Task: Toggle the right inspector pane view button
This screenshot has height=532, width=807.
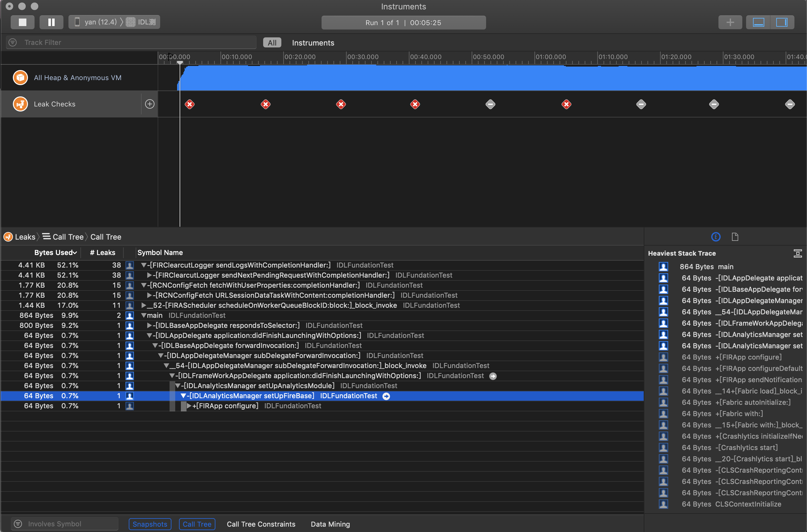Action: [x=782, y=22]
